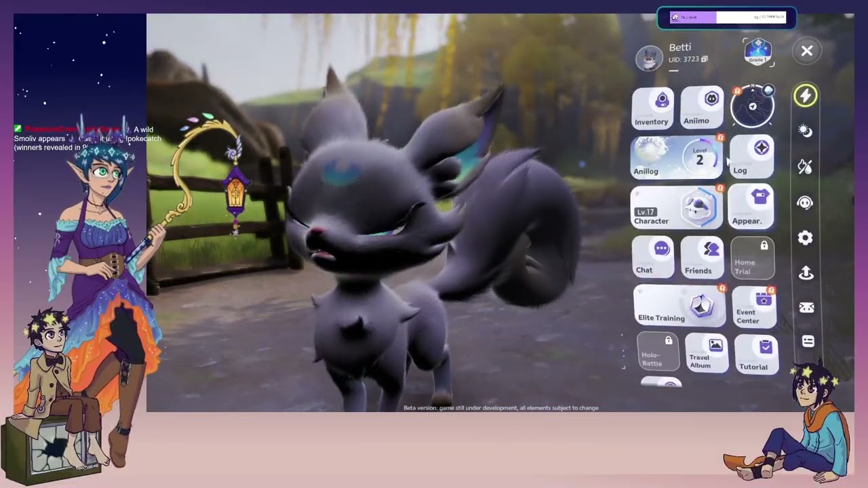This screenshot has height=488, width=868.
Task: Close the game menu with X
Action: 807,51
